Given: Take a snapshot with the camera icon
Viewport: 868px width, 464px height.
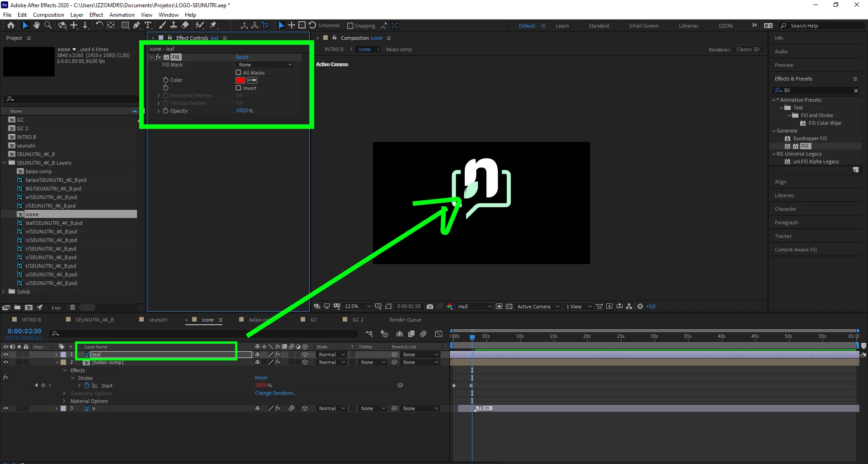Looking at the screenshot, I should pos(430,306).
